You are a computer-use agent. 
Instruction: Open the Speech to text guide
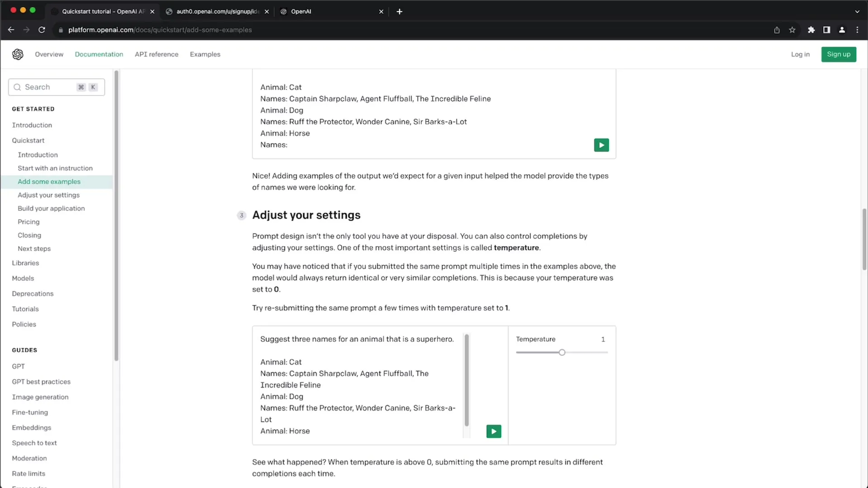tap(34, 443)
